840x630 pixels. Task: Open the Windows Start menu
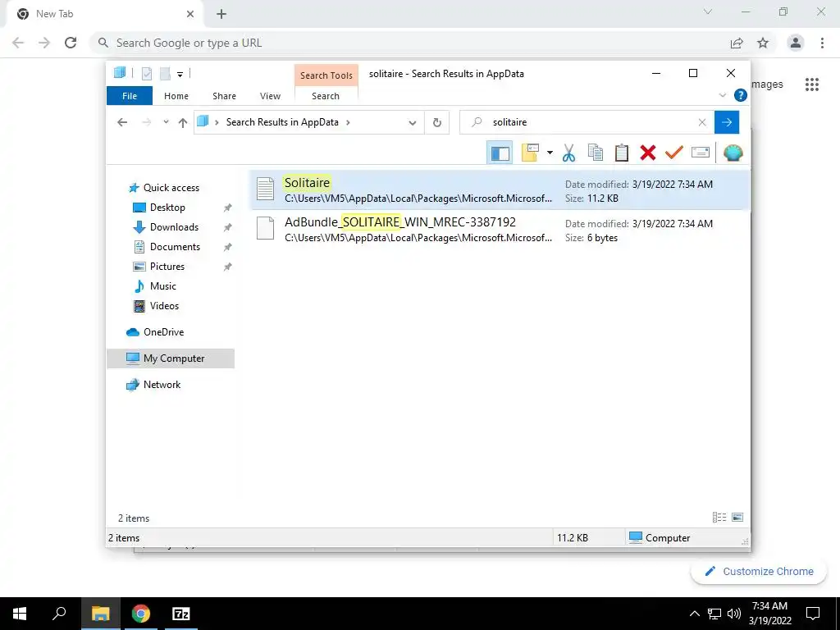click(20, 614)
